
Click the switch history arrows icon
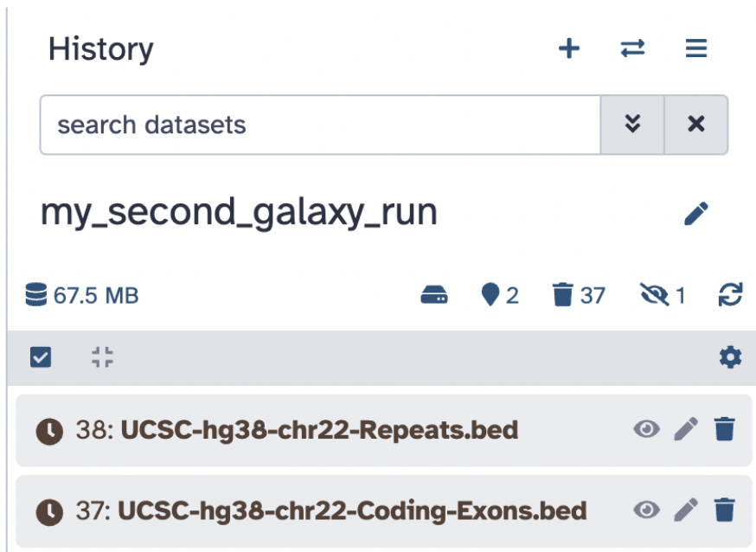[x=632, y=48]
